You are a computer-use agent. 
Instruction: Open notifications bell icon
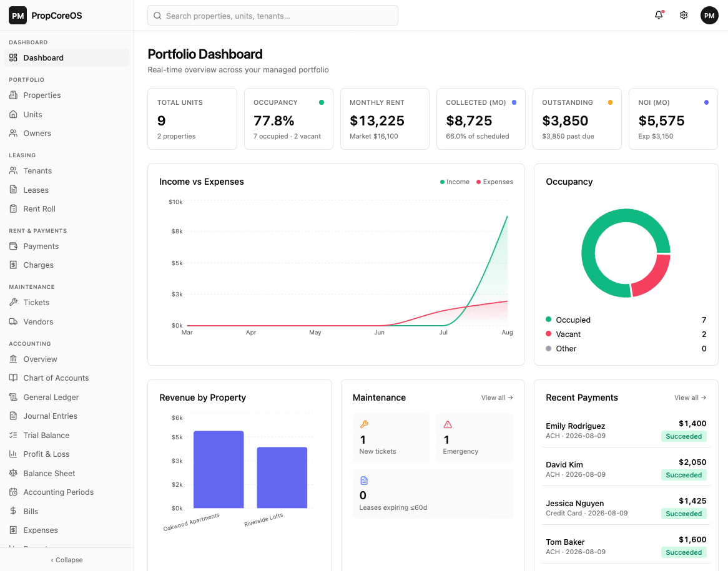[x=659, y=16]
